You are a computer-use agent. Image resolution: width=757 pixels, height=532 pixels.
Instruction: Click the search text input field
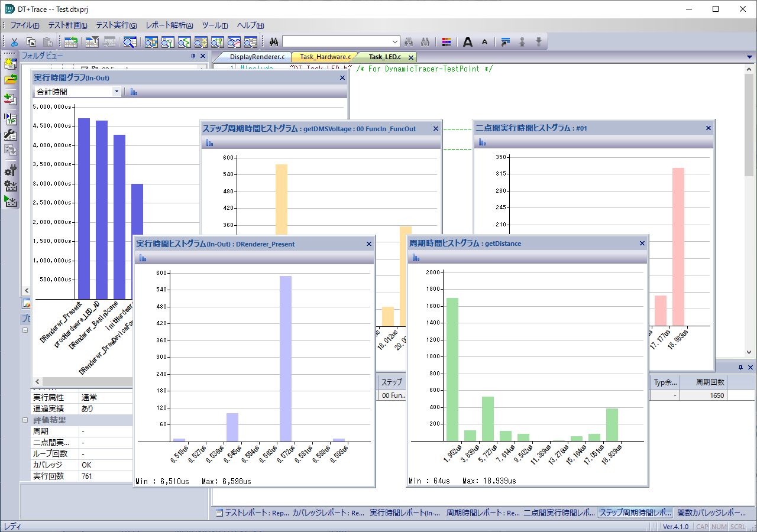pos(336,42)
